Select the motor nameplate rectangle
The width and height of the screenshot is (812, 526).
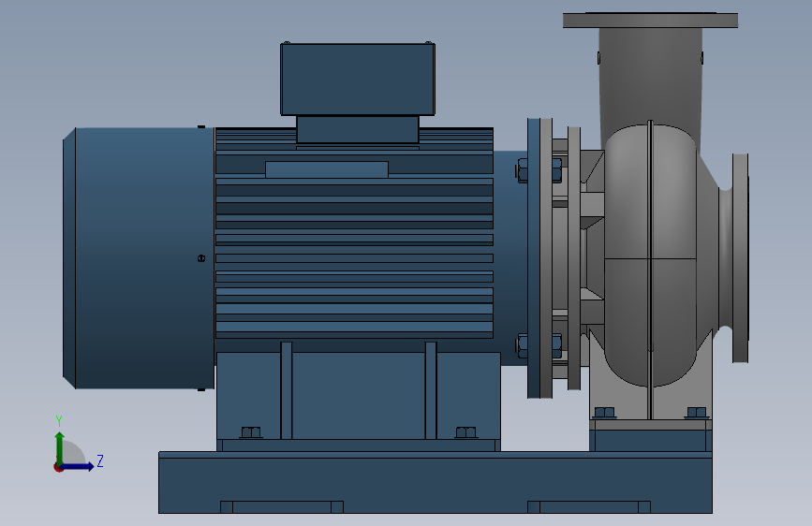[x=327, y=169]
